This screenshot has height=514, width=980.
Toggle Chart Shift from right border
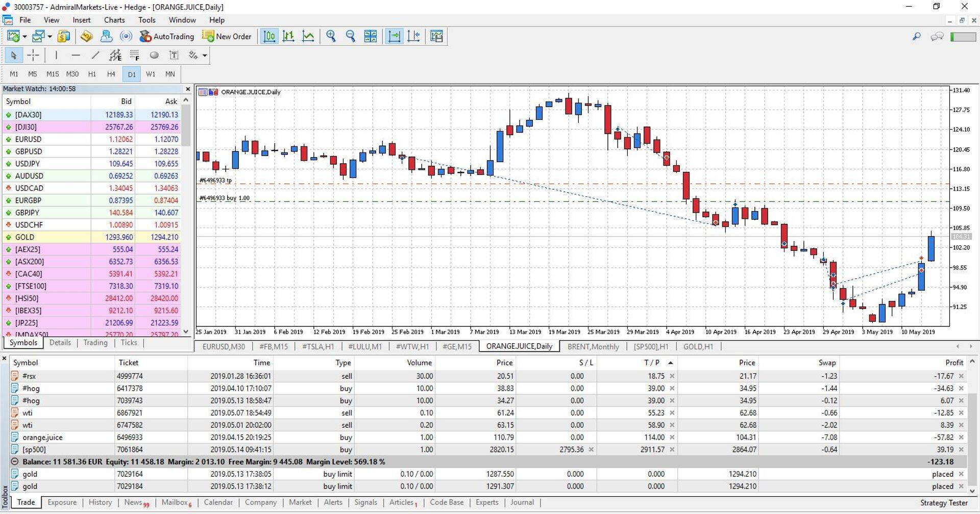click(x=414, y=36)
